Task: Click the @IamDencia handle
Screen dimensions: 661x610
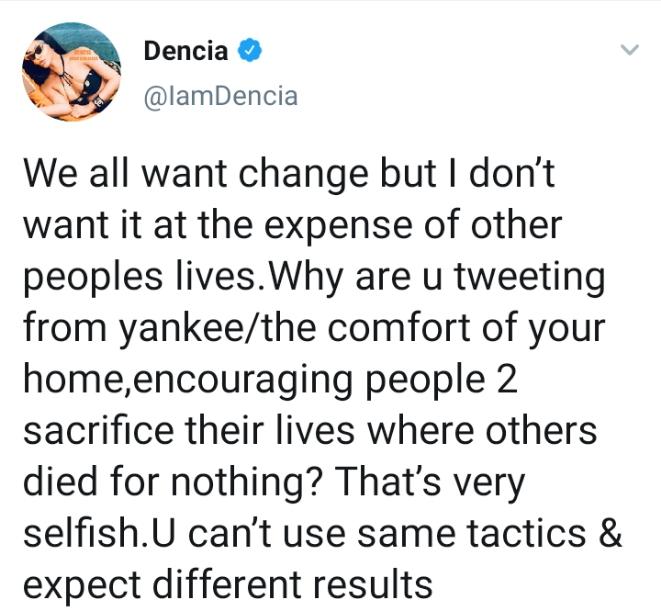Action: pyautogui.click(x=220, y=96)
